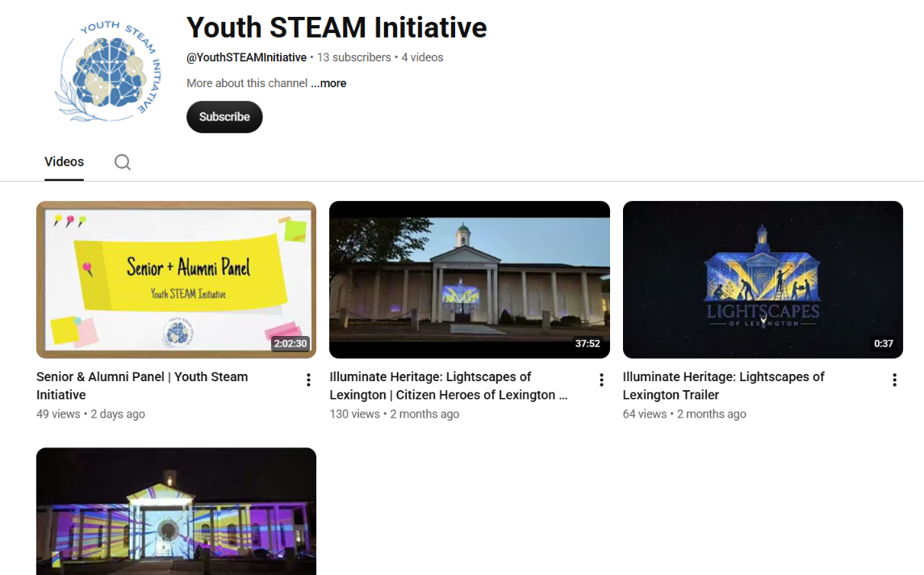Click 64 views • 2 months ago text
The height and width of the screenshot is (575, 924).
(684, 414)
